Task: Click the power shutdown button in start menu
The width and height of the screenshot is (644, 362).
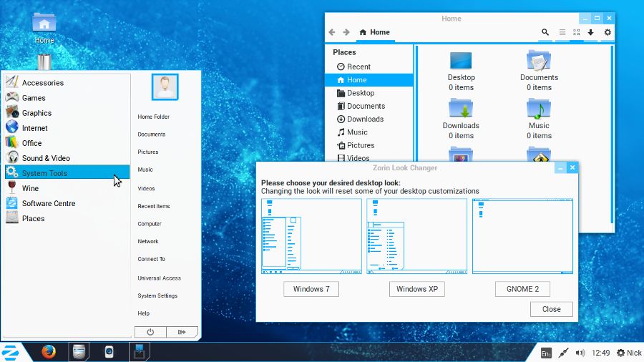Action: (x=150, y=332)
